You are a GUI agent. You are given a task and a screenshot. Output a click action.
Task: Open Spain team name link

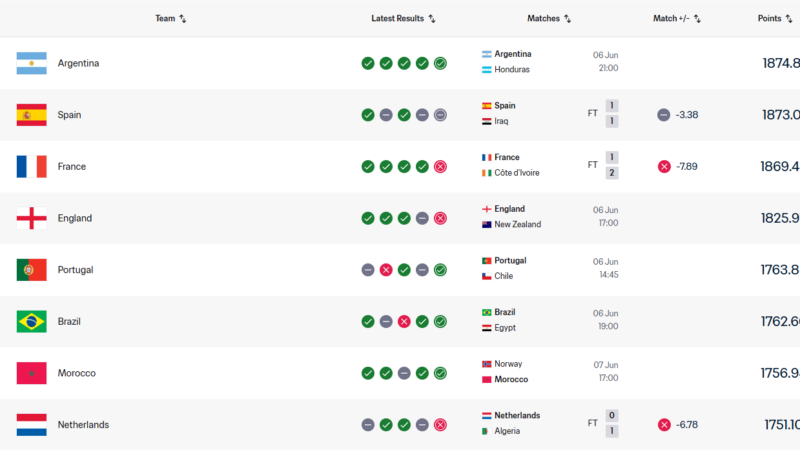click(x=69, y=115)
